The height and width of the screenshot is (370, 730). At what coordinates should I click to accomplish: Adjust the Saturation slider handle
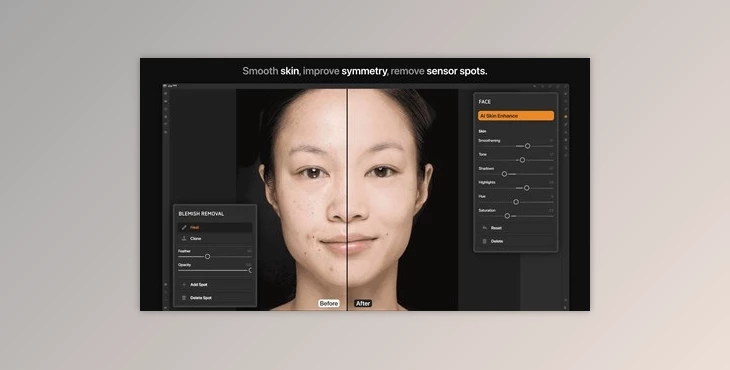tap(507, 216)
